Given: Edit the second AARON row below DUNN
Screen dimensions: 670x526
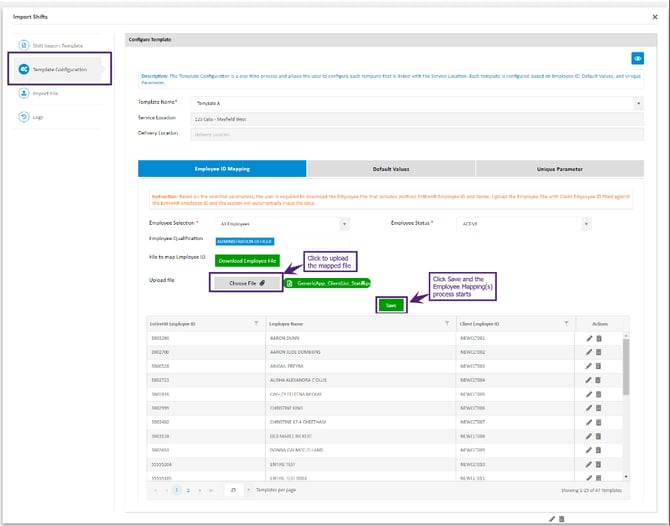Looking at the screenshot, I should 589,352.
